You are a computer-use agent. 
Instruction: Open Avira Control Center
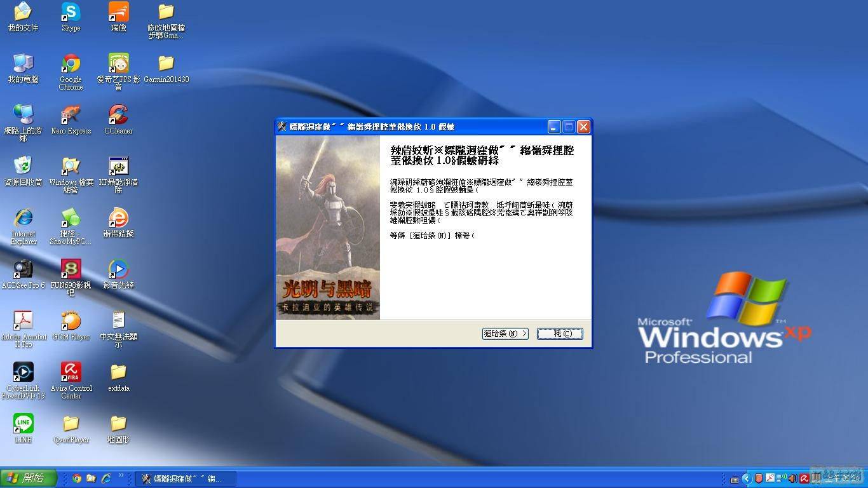71,381
